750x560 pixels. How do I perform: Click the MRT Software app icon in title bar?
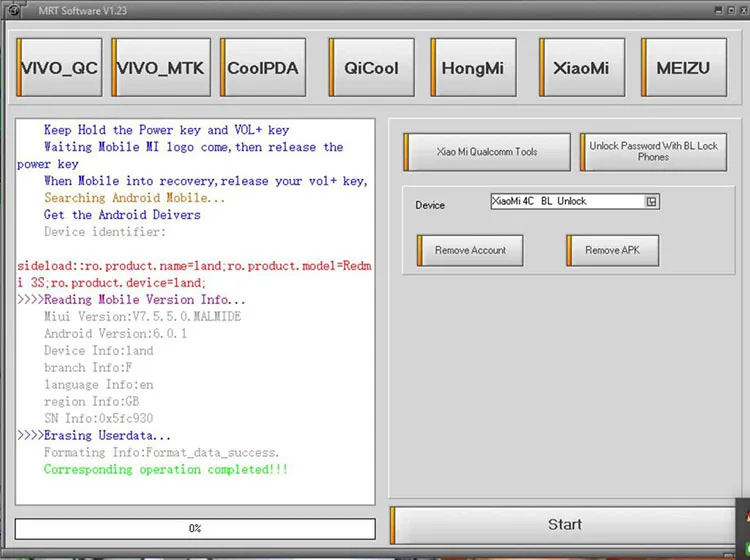pyautogui.click(x=14, y=10)
